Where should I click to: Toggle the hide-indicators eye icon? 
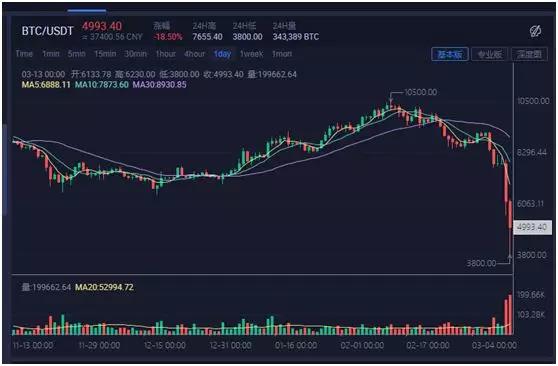coord(535,31)
